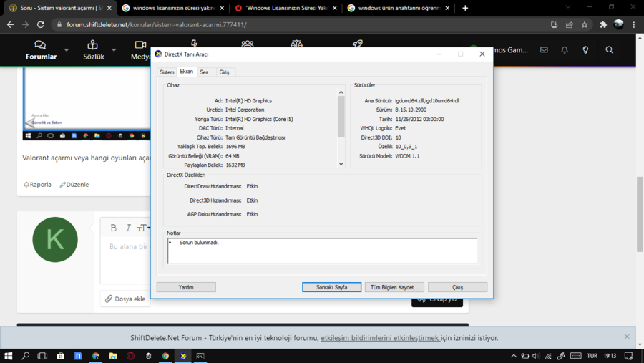Click the TUR language indicator
This screenshot has width=644, height=363.
(592, 356)
